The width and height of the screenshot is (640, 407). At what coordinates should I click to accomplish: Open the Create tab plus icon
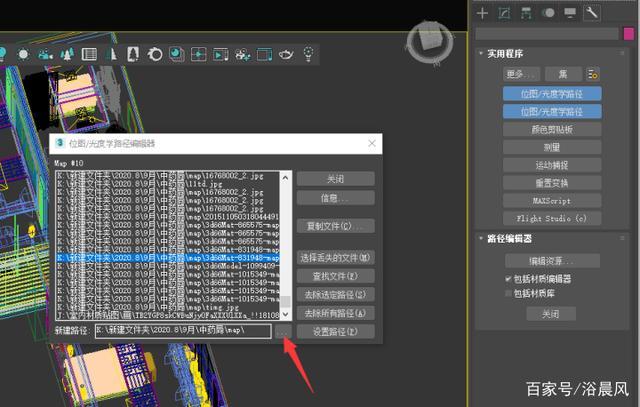(482, 13)
